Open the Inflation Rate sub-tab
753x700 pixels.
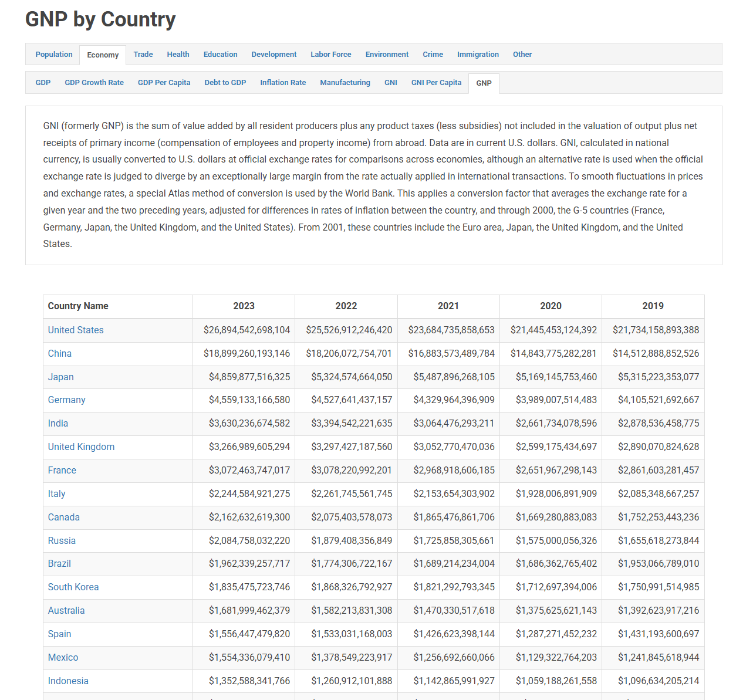coord(283,83)
